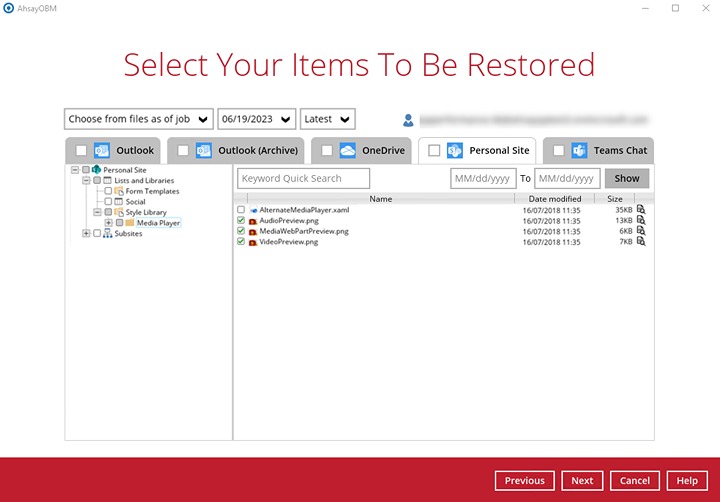Click the Teams Chat icon
Image resolution: width=720 pixels, height=502 pixels.
pos(579,151)
